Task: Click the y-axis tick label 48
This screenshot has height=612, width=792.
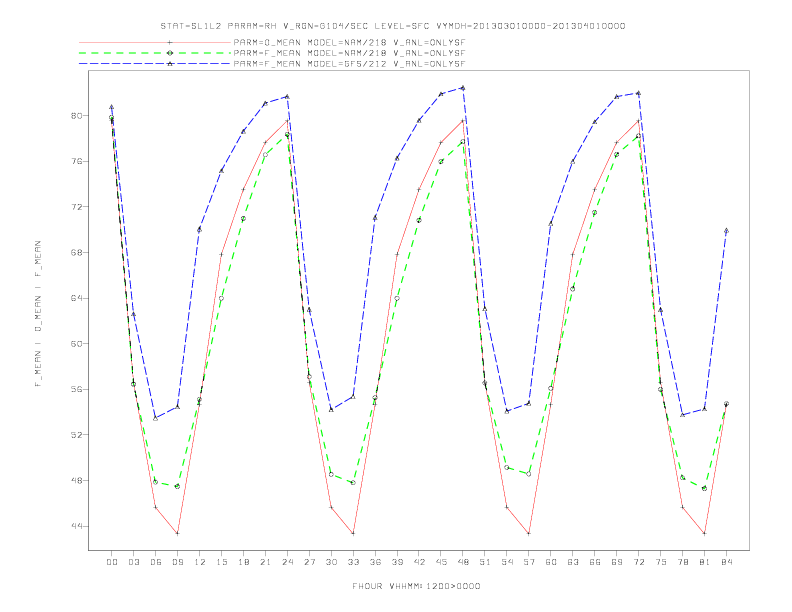Action: point(75,480)
